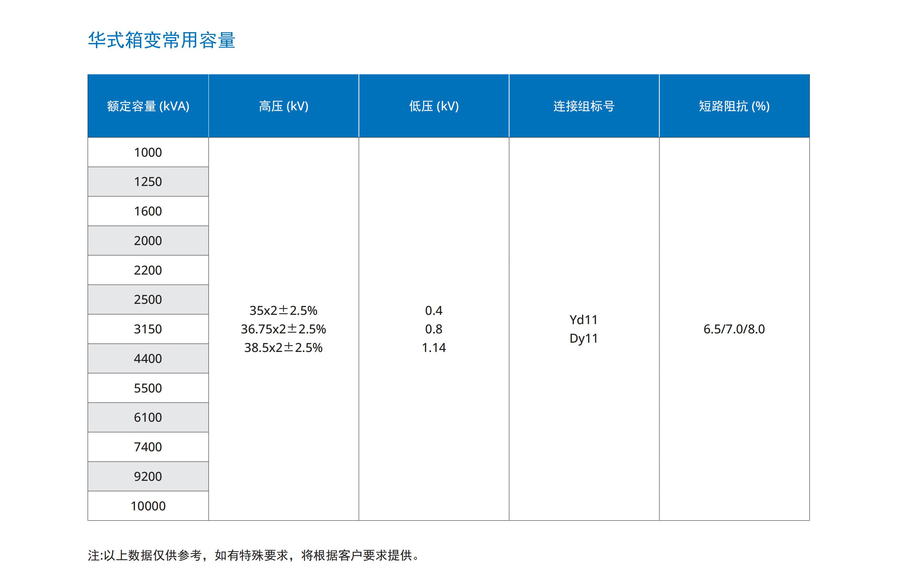Select the 连接组标号 column header
The image size is (920, 588).
point(584,106)
